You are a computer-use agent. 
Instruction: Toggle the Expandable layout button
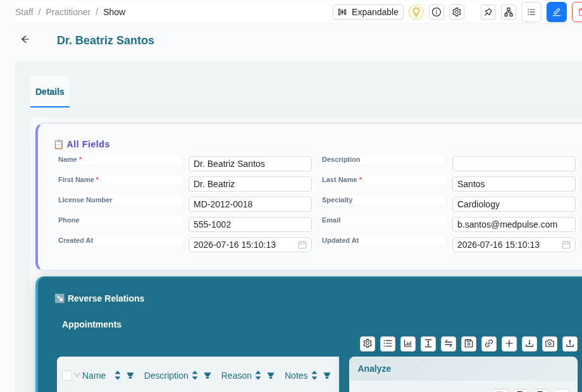coord(368,12)
